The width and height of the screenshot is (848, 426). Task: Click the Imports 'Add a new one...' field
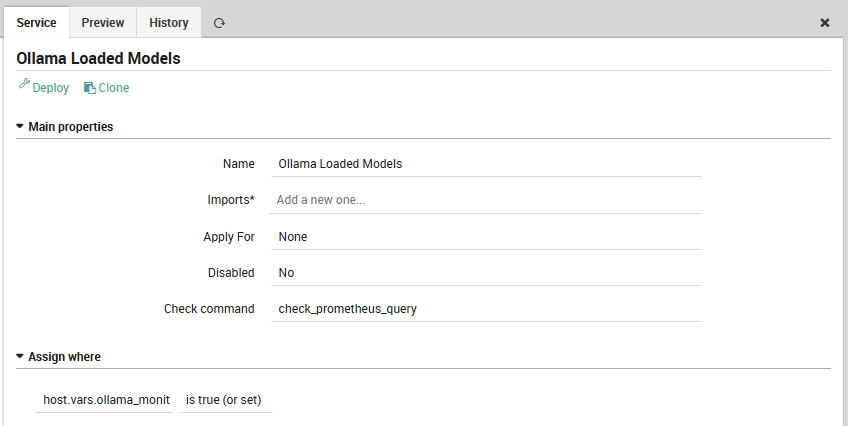(486, 200)
